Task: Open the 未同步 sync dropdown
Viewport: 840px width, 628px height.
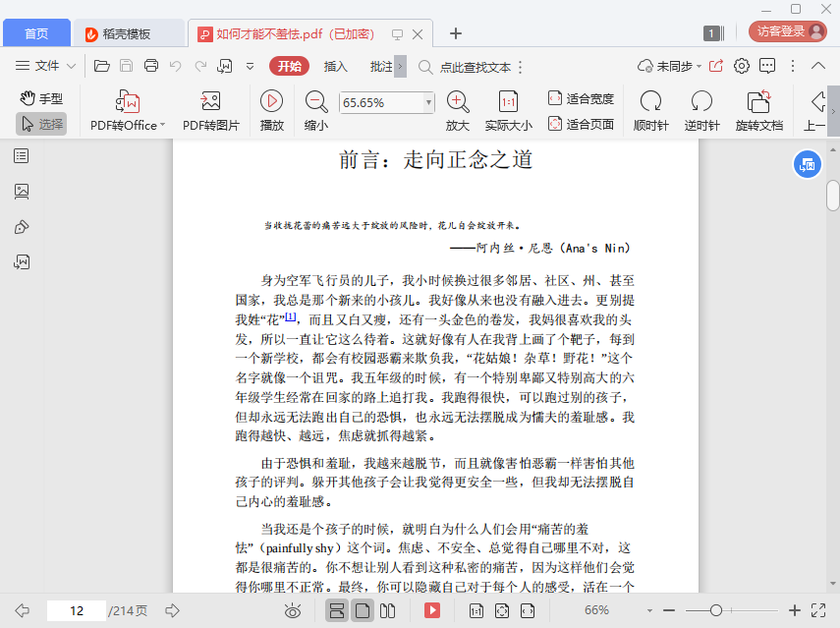Action: [669, 67]
